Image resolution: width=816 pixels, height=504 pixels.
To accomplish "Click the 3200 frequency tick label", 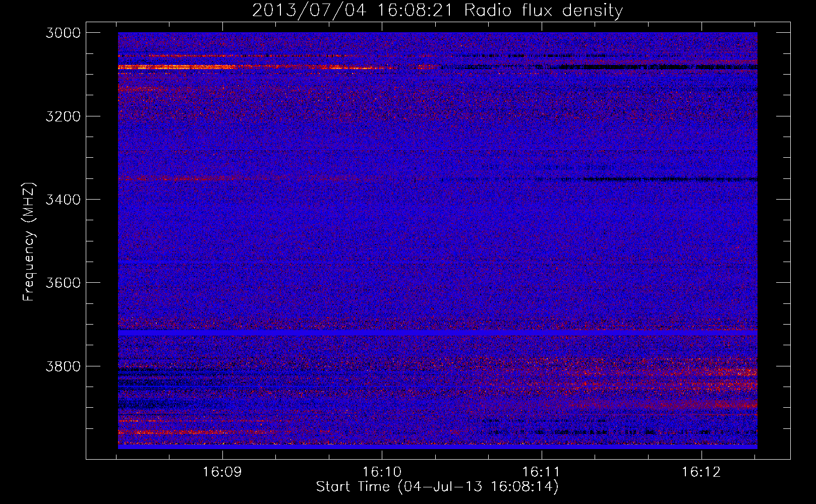I will [x=63, y=116].
